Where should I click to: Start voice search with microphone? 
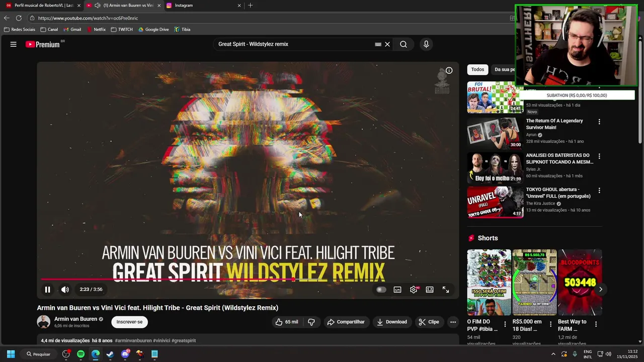(x=426, y=44)
